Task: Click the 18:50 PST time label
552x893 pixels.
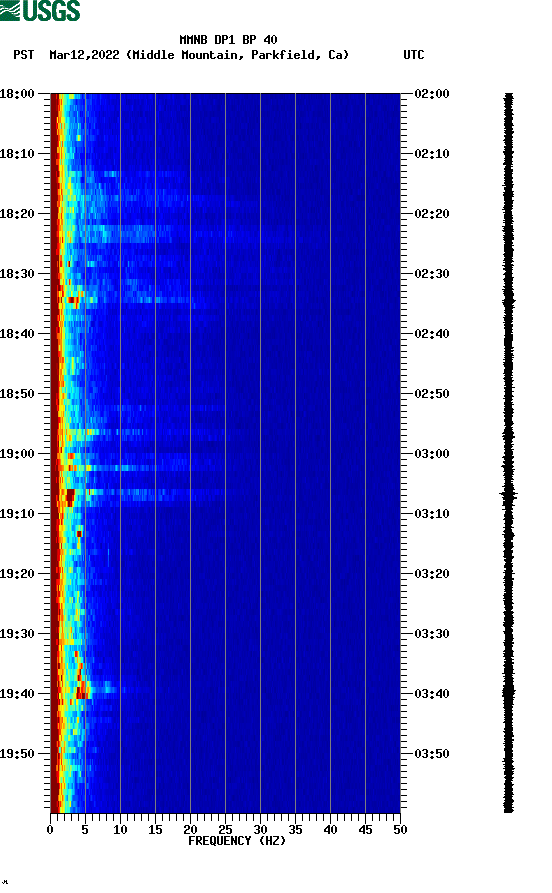Action: [17, 394]
